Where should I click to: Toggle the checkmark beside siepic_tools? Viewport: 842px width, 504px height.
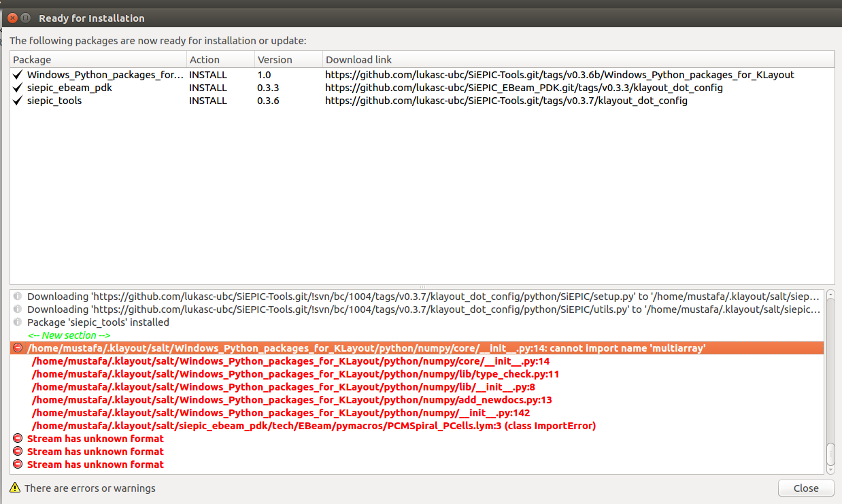[x=18, y=100]
